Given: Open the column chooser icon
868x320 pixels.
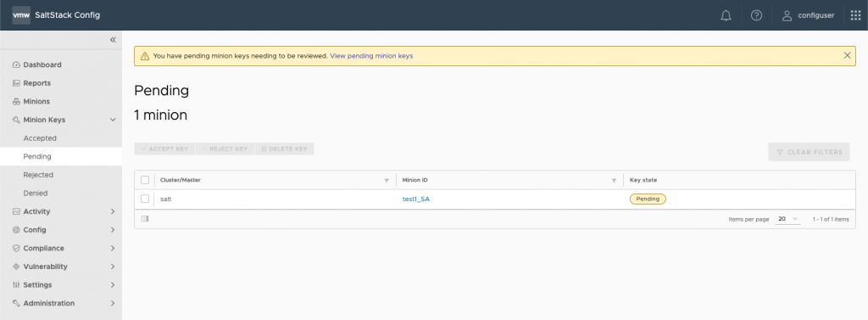Looking at the screenshot, I should pyautogui.click(x=145, y=219).
